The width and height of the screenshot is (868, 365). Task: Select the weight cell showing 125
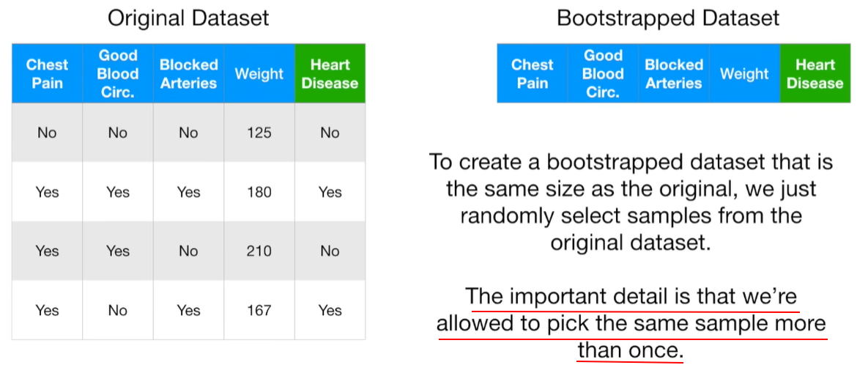coord(259,133)
